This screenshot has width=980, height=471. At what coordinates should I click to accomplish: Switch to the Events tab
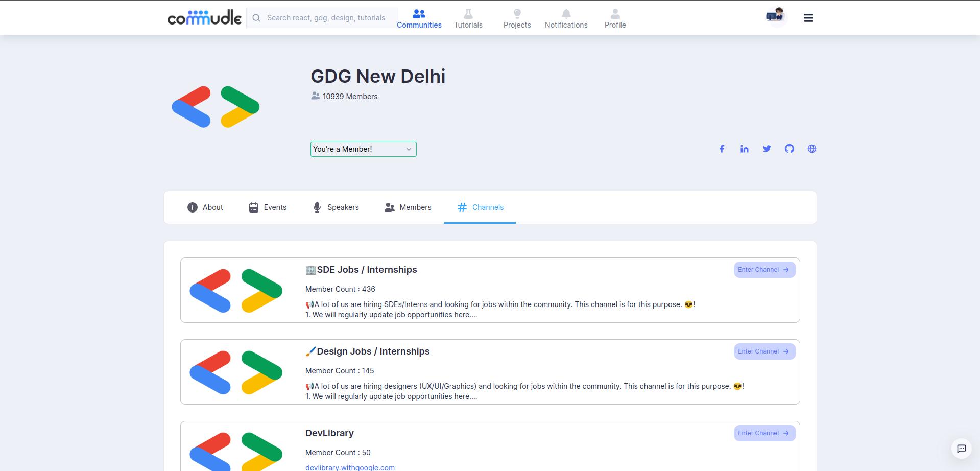[x=268, y=207]
